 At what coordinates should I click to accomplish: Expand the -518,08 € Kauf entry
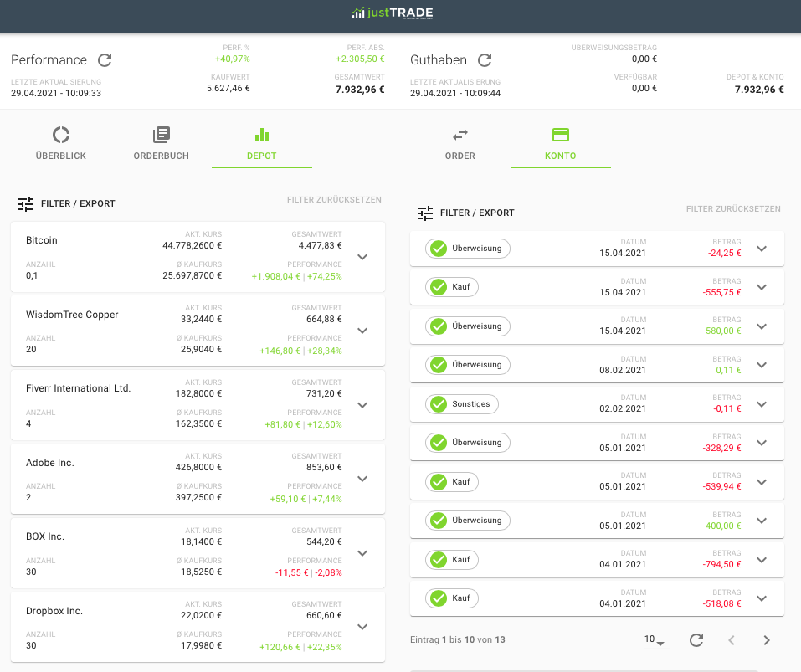pos(762,598)
